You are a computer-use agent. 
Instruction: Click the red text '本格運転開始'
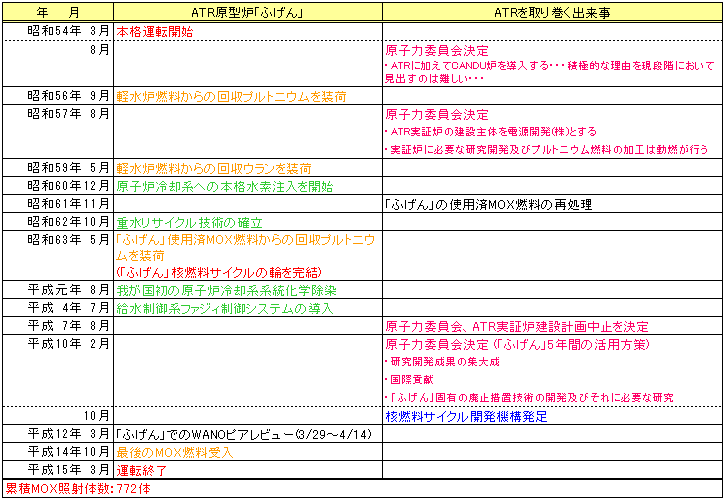pos(155,32)
